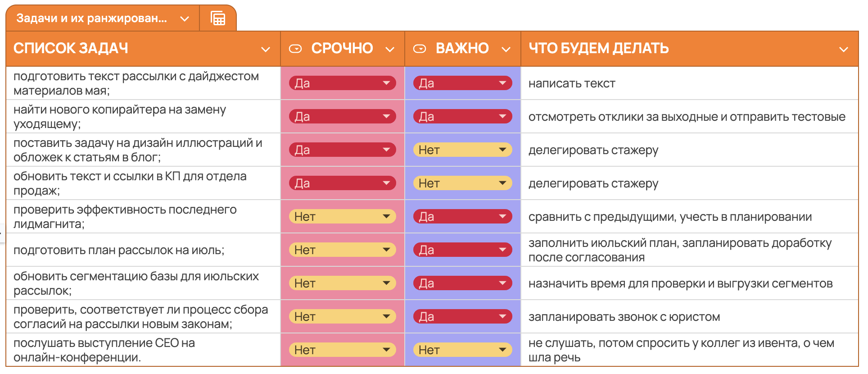Click the Да urgent chip for КП для отдела продаж

tap(343, 183)
